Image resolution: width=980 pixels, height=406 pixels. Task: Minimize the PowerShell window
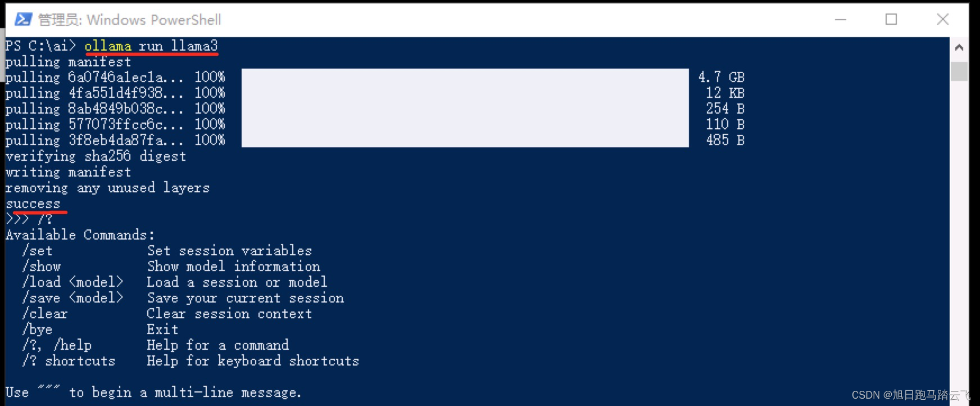[841, 20]
